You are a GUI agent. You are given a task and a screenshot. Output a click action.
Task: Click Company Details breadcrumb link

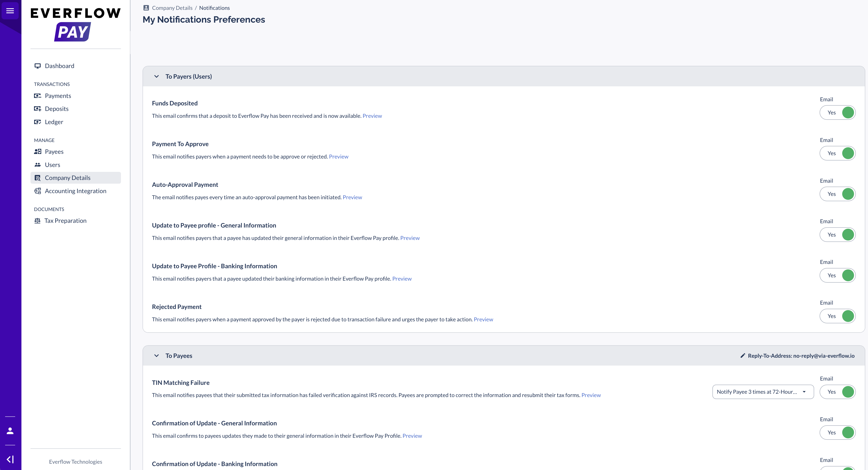[172, 8]
